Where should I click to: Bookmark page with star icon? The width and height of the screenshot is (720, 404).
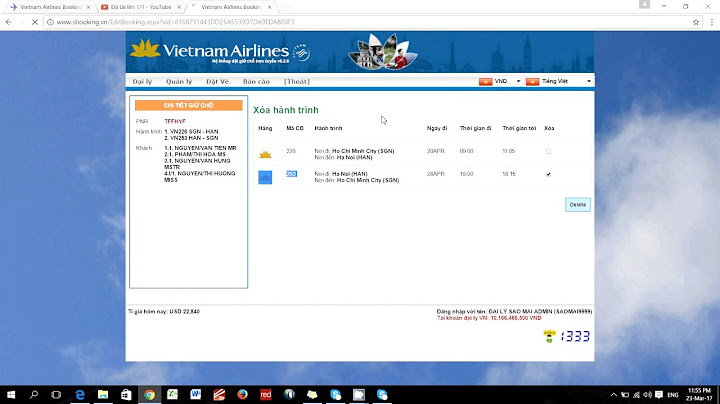pos(696,22)
